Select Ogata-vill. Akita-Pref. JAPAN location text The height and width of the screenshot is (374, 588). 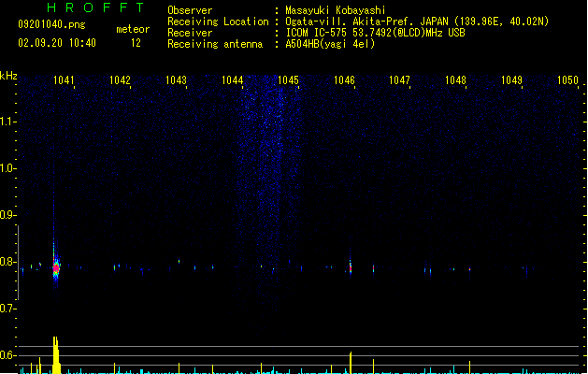tap(417, 22)
